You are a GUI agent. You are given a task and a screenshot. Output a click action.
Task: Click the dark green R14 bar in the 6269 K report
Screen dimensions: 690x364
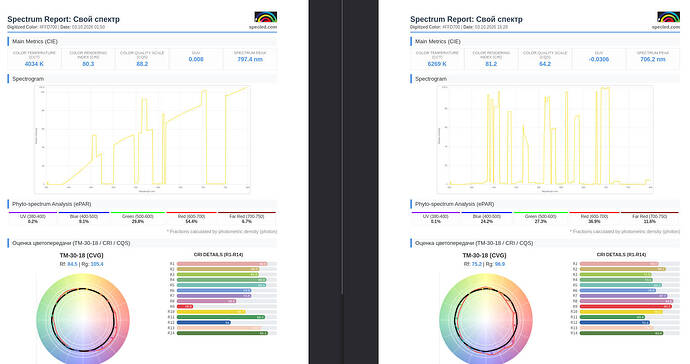pyautogui.click(x=621, y=333)
